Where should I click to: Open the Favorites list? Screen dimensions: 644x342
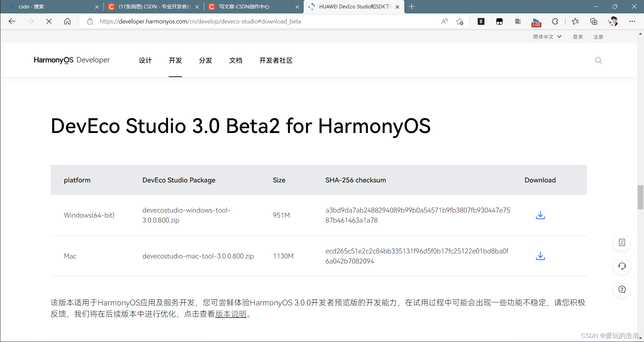[576, 21]
